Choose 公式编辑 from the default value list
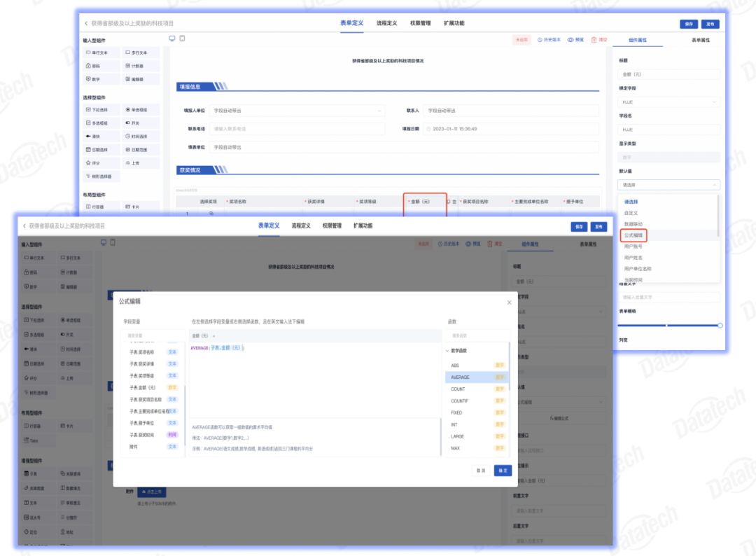Image resolution: width=756 pixels, height=556 pixels. pyautogui.click(x=633, y=235)
